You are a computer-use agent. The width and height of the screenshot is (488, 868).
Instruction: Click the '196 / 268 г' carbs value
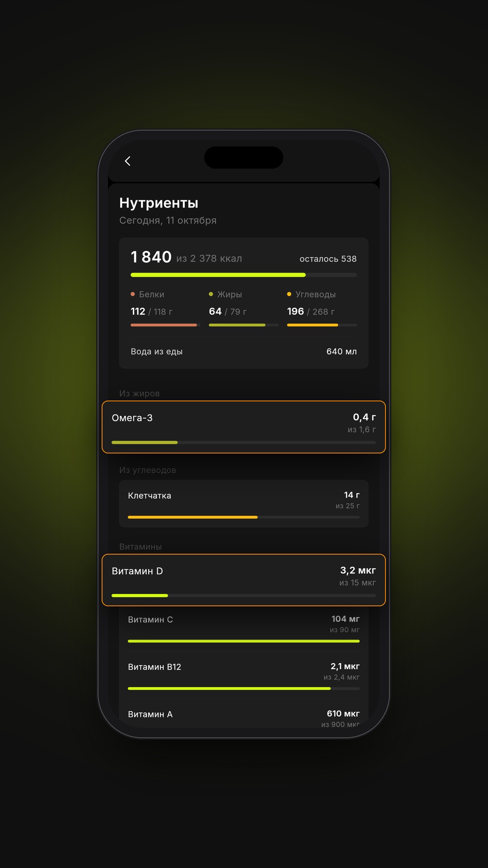click(311, 311)
